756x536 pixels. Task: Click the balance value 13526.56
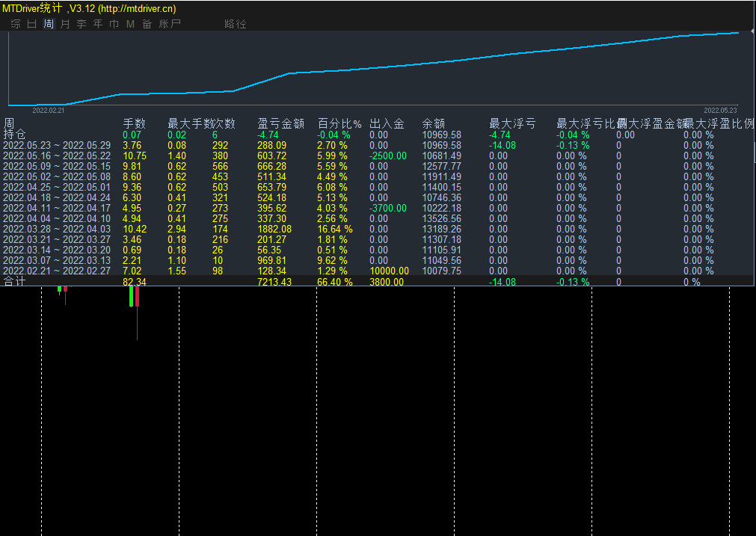tap(442, 218)
